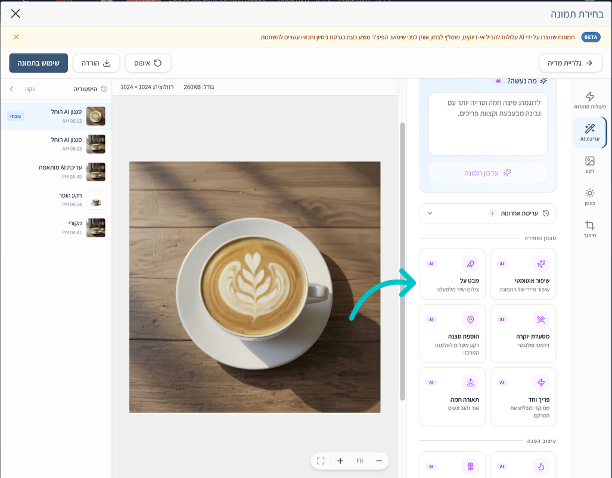Select the crop (חיתוך) tool
The image size is (612, 478).
589,229
